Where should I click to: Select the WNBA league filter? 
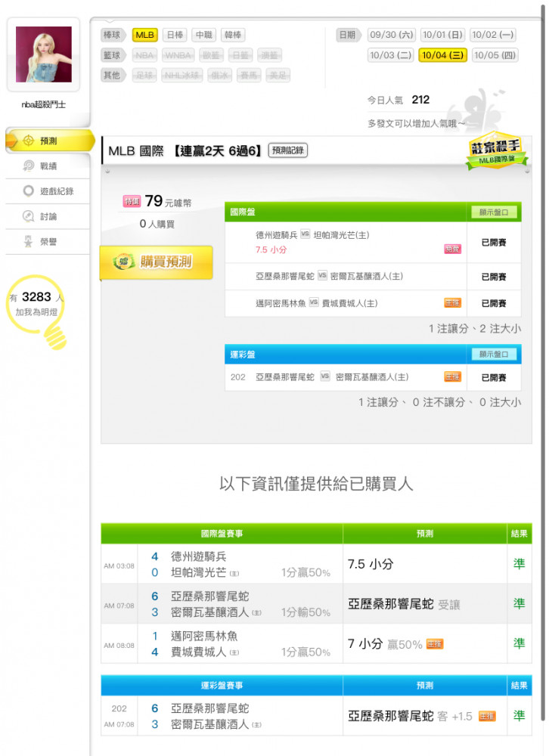pos(178,55)
